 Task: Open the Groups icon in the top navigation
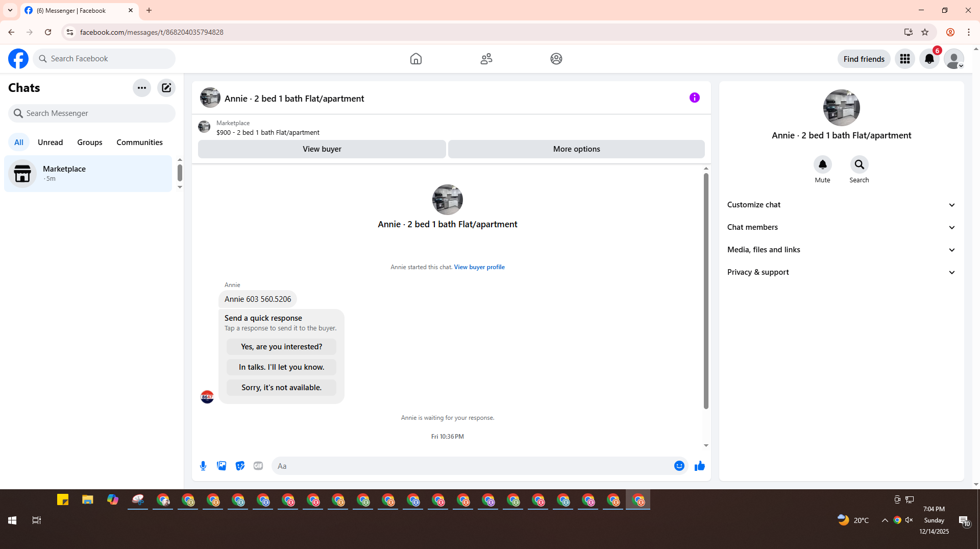[x=556, y=59]
